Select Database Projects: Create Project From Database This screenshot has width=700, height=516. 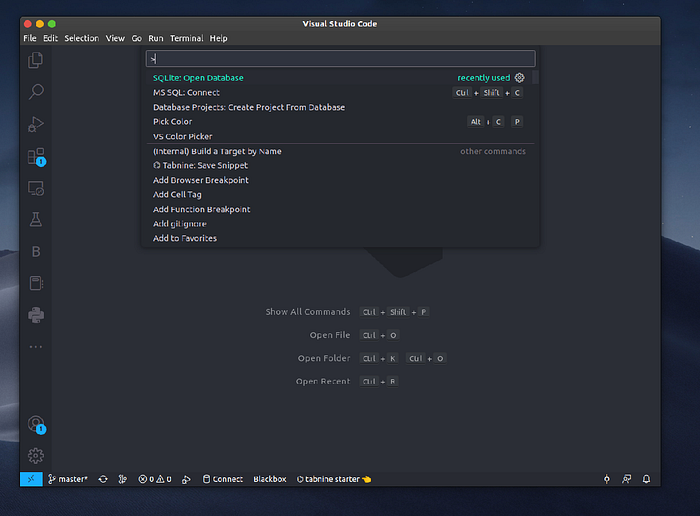point(340,107)
